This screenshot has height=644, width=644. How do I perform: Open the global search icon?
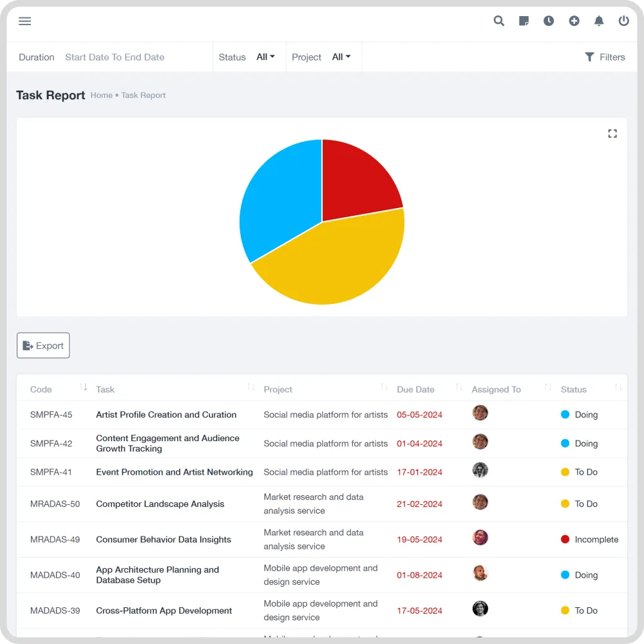point(498,21)
